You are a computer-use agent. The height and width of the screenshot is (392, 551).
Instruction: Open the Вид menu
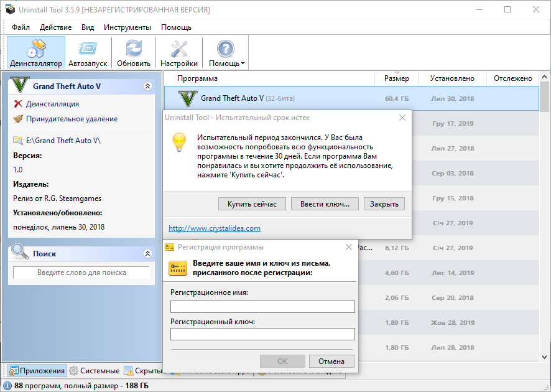tap(88, 27)
